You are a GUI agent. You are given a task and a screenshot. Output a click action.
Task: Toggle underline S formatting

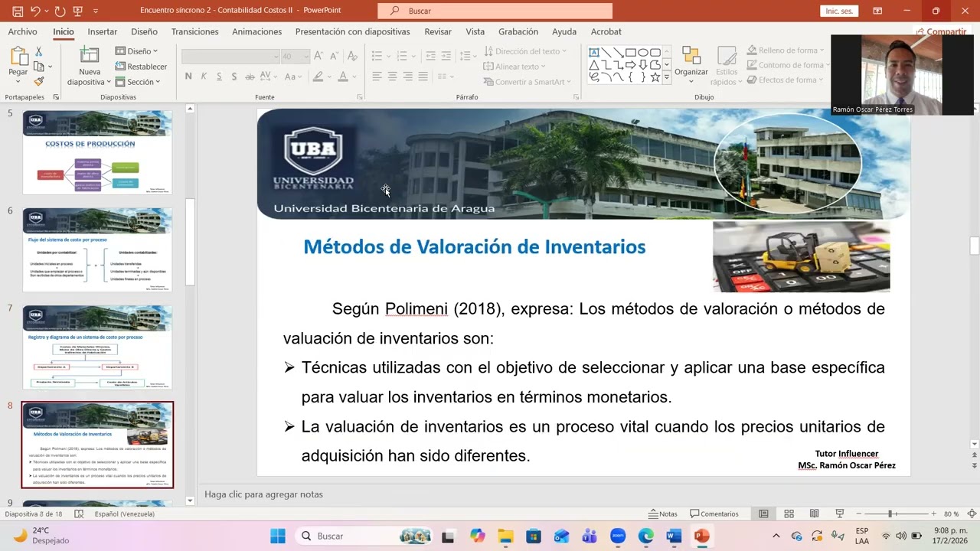219,77
